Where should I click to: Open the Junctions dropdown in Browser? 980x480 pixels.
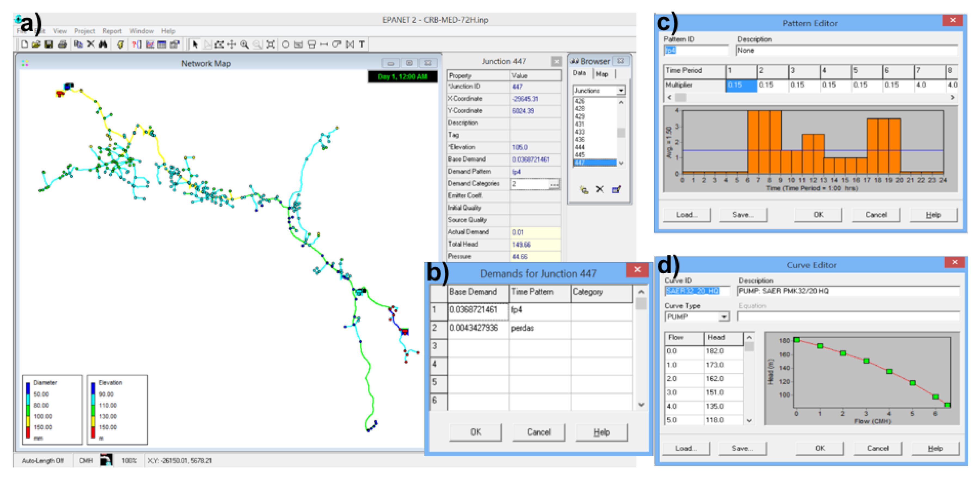621,90
